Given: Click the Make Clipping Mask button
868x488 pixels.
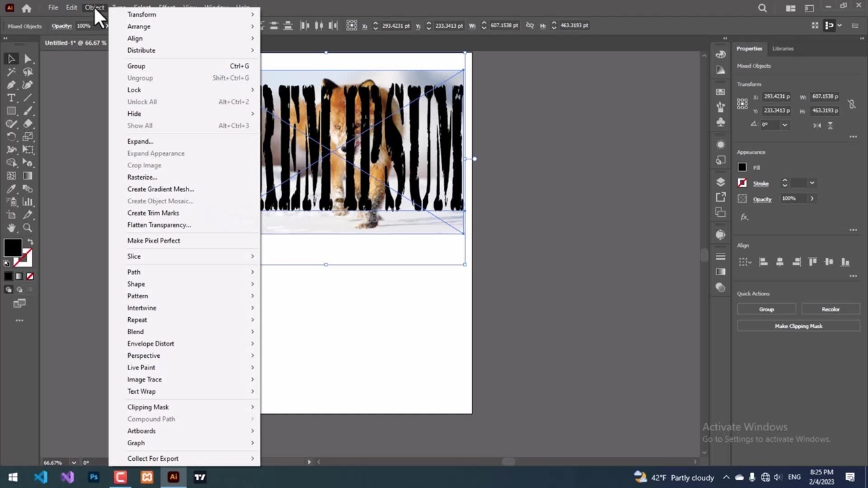Looking at the screenshot, I should tap(798, 326).
